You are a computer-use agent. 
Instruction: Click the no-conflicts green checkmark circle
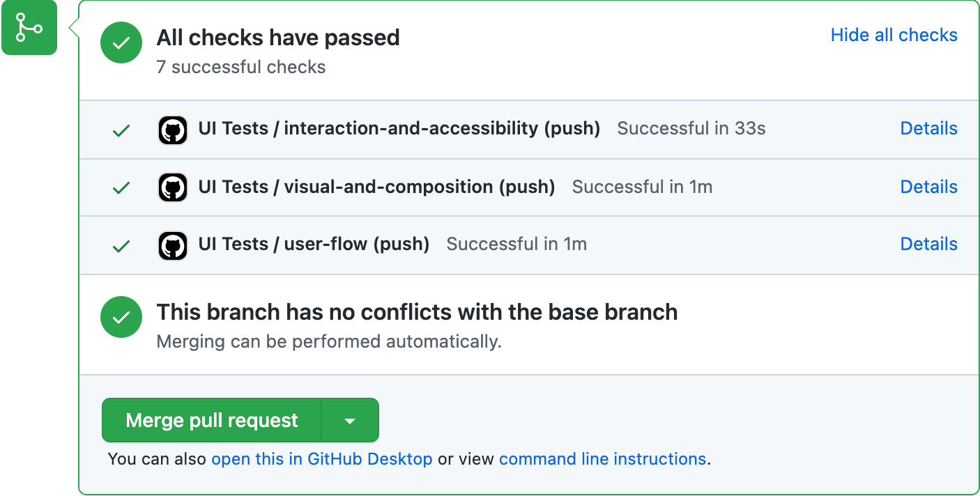coord(121,318)
